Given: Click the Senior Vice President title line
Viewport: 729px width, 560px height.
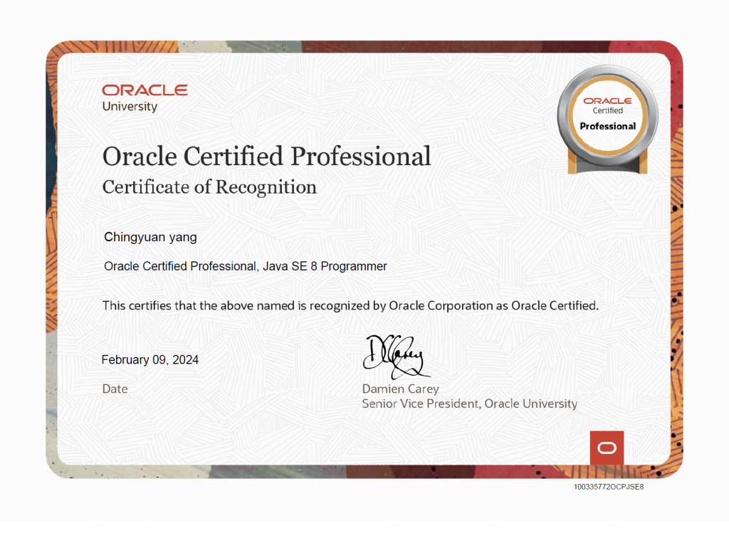Looking at the screenshot, I should coord(470,403).
